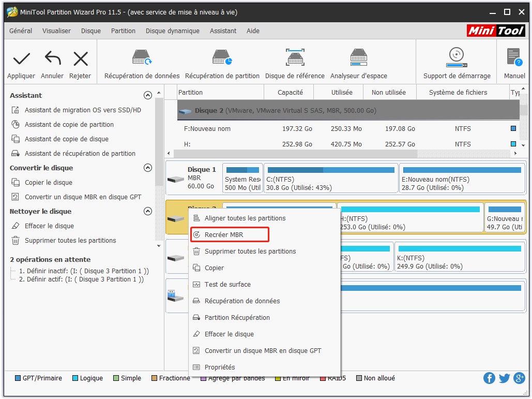Open the Disque menu
The image size is (532, 399).
[90, 31]
